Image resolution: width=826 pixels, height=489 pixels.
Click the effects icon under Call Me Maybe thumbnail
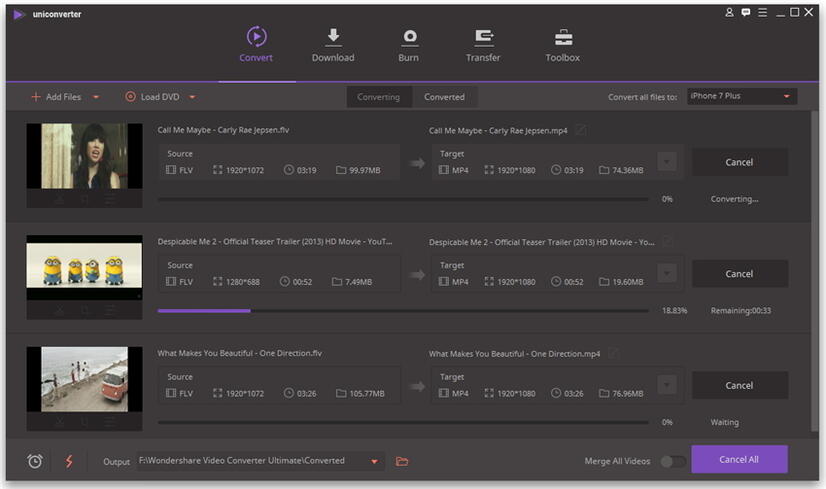click(110, 200)
